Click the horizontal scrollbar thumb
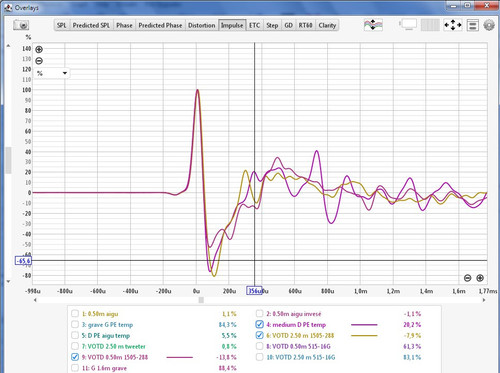The height and width of the screenshot is (373, 500). click(x=201, y=300)
